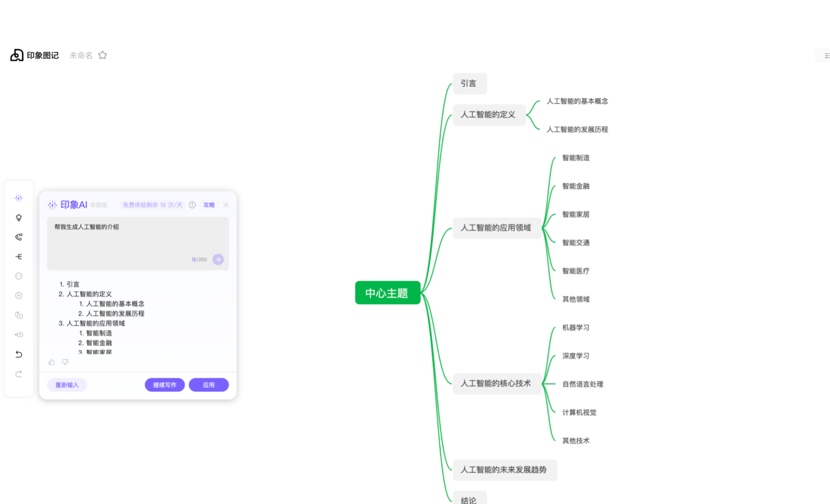The height and width of the screenshot is (504, 830).
Task: Close the 印象AI panel
Action: pos(226,205)
